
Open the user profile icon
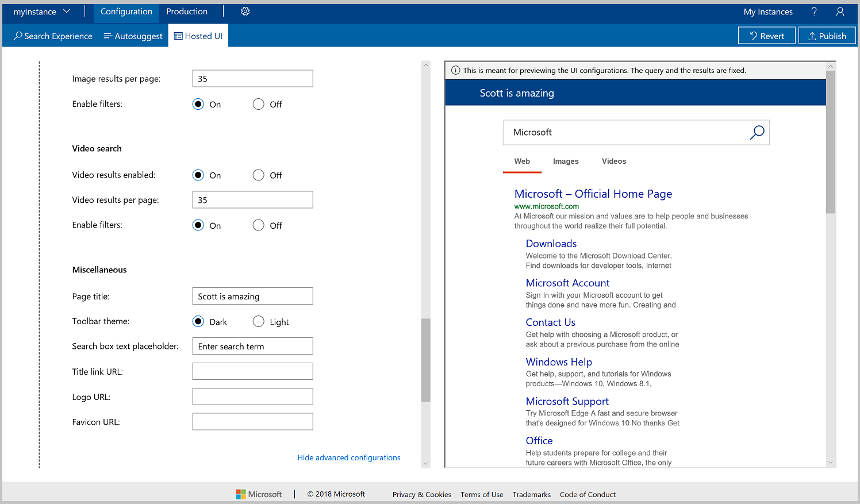point(840,11)
